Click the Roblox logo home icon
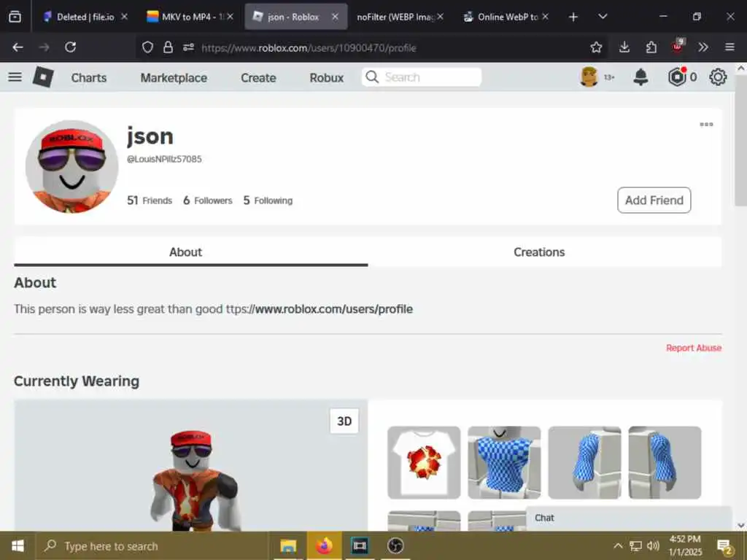 pos(43,77)
